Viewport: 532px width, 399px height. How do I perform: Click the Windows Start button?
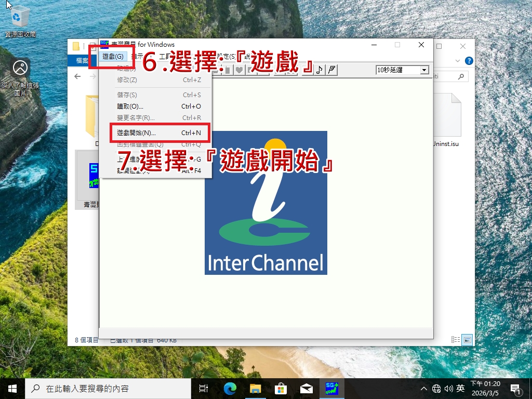click(x=12, y=388)
